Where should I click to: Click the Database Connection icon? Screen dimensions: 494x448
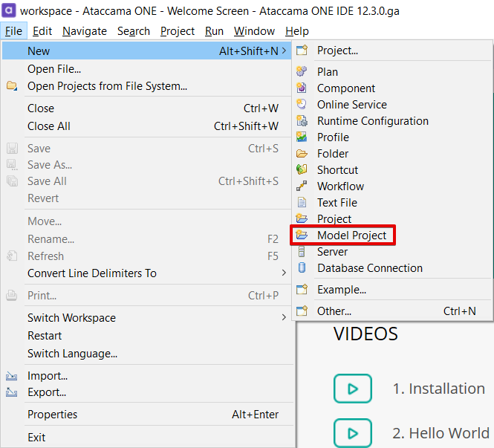(302, 268)
